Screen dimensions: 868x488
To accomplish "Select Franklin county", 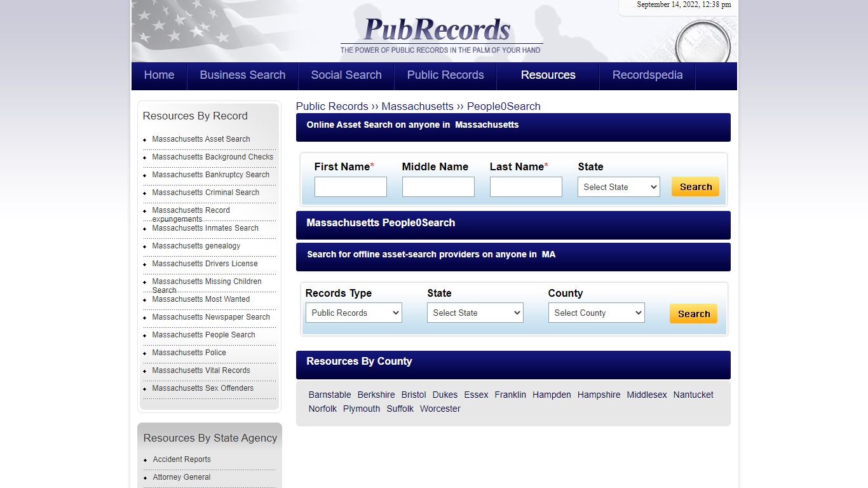I will click(510, 395).
